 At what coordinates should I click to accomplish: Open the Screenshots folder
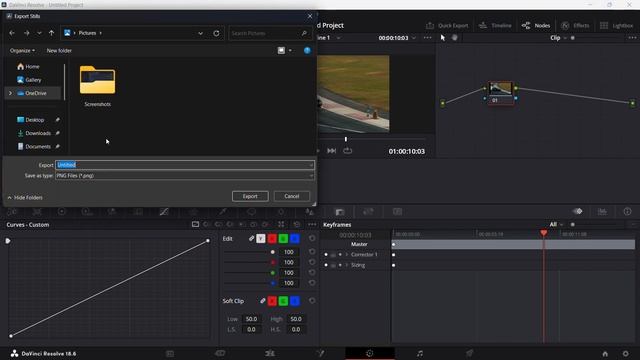[x=98, y=85]
